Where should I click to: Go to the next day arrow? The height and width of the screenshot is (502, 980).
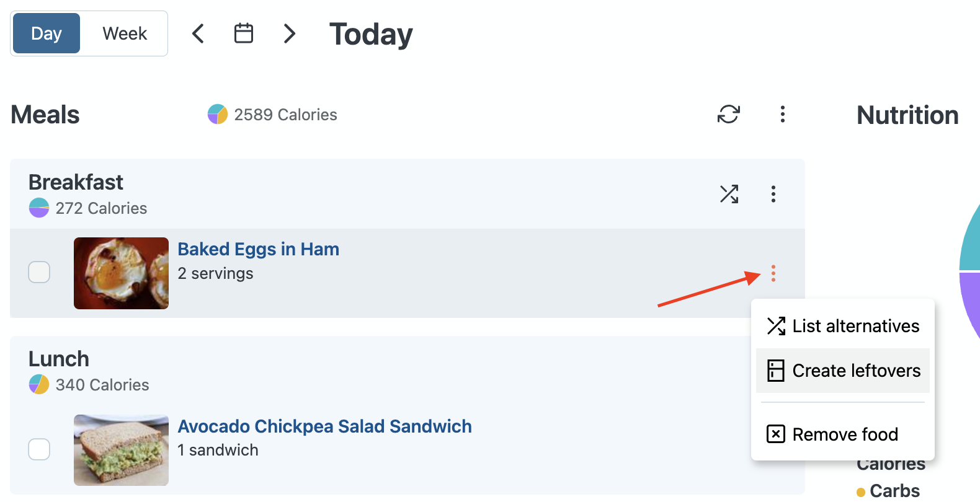289,33
